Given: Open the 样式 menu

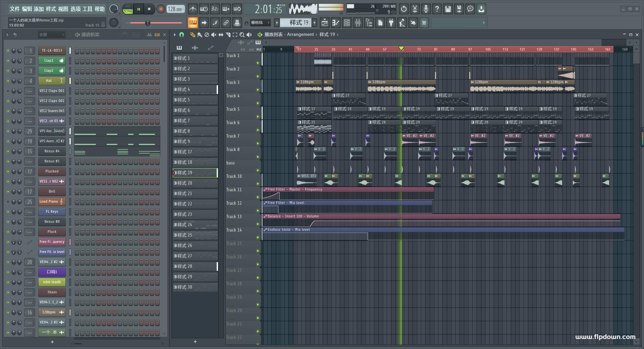Looking at the screenshot, I should point(51,9).
